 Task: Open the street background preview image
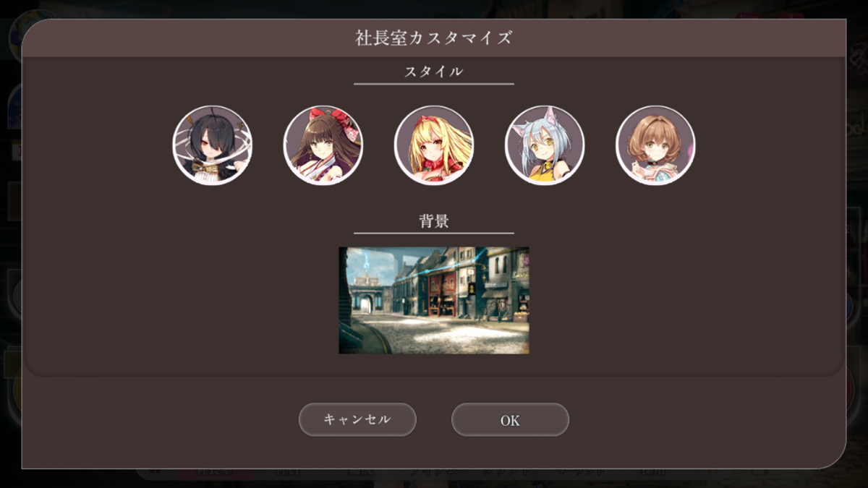pos(434,300)
